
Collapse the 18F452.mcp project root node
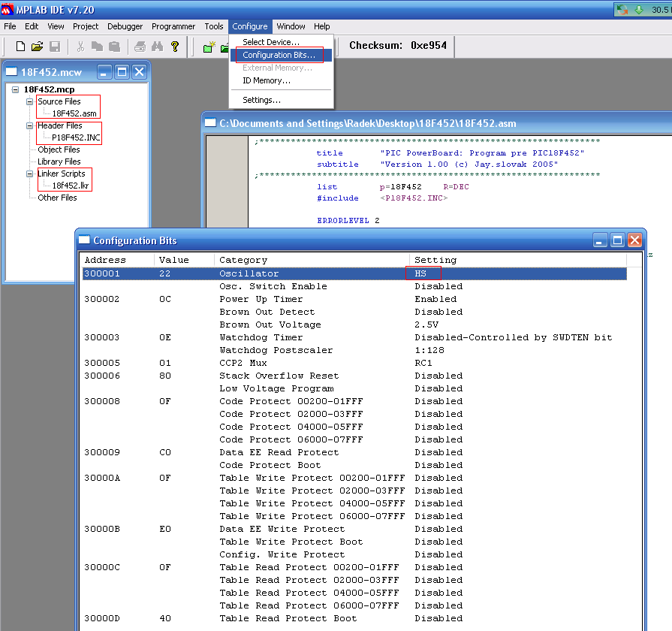coord(16,89)
